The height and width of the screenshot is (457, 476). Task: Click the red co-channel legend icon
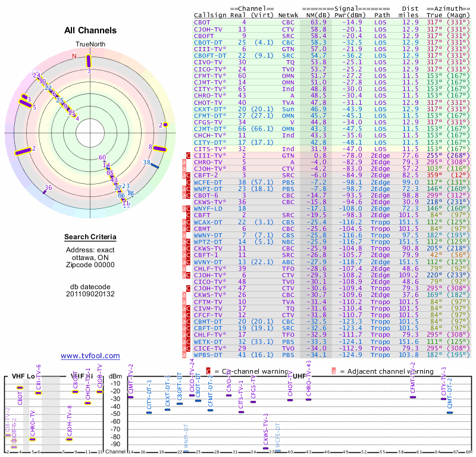pos(208,371)
